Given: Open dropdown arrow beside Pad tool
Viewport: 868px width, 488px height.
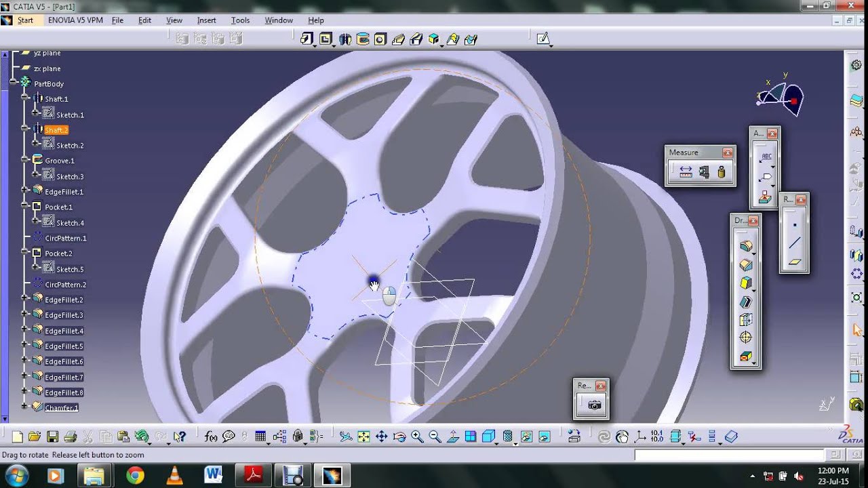Looking at the screenshot, I should click(315, 45).
